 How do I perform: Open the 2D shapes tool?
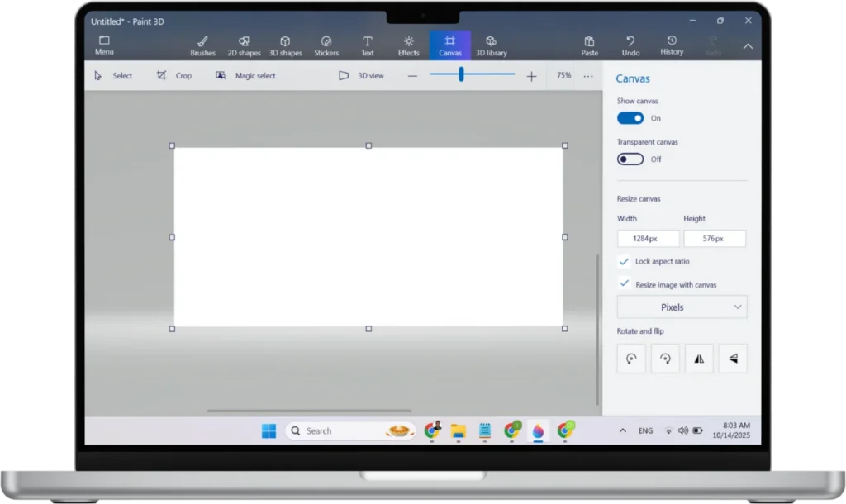244,45
